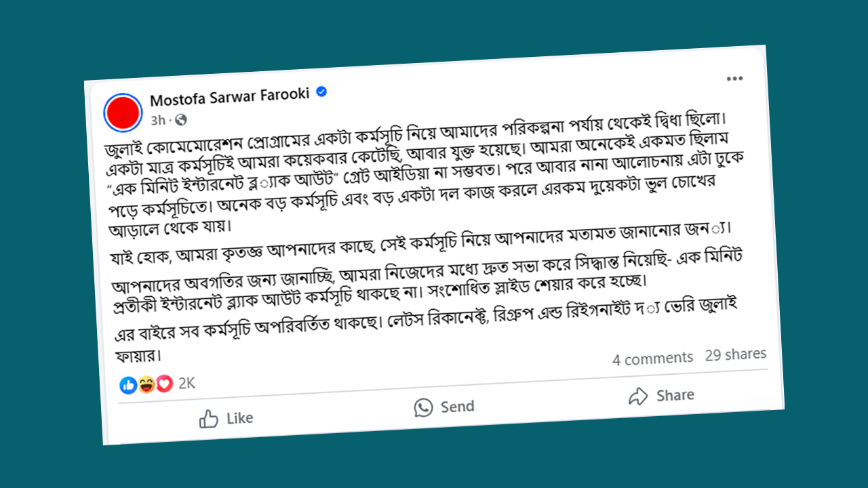Click the red heart Love reaction icon
The width and height of the screenshot is (868, 488).
[x=164, y=384]
